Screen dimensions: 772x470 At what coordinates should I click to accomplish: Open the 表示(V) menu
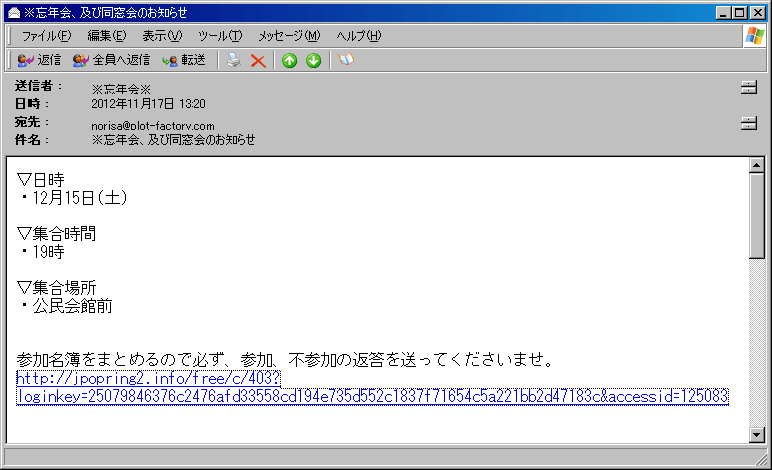162,36
